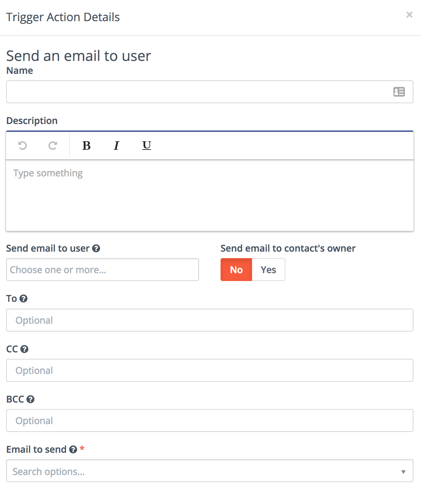Click the help icon beside To label
The image size is (421, 504).
[x=24, y=299]
